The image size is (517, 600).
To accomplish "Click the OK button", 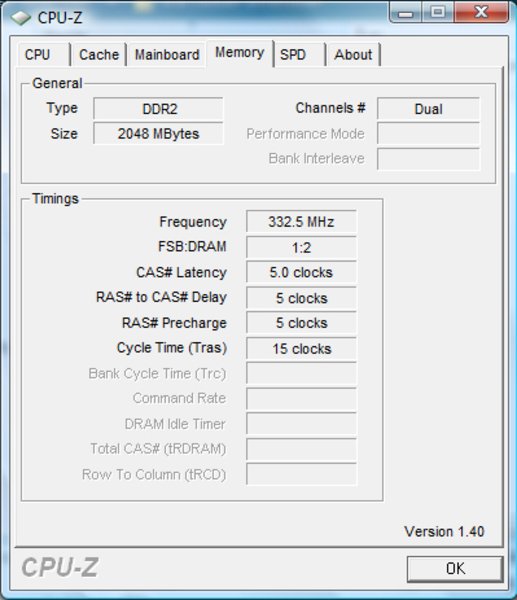I will click(x=455, y=569).
